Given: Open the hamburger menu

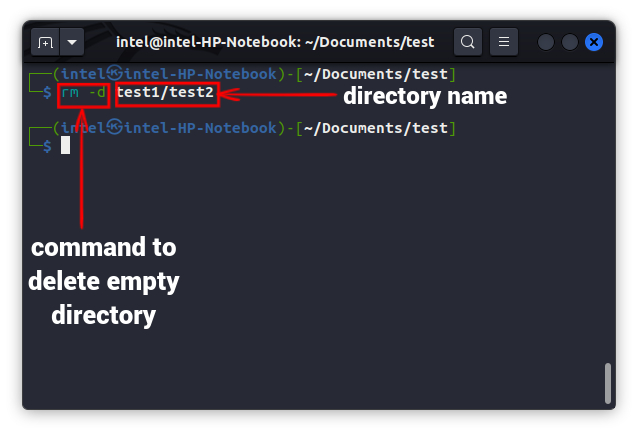Looking at the screenshot, I should click(504, 42).
